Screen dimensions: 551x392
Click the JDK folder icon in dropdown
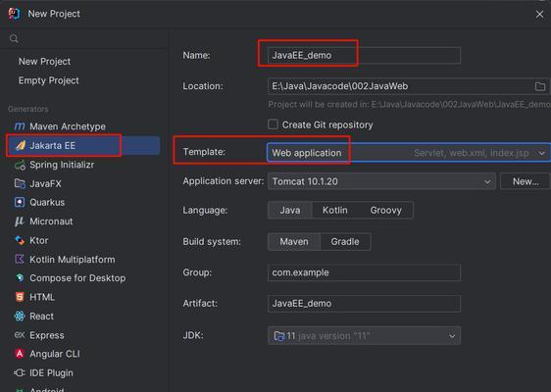click(279, 336)
